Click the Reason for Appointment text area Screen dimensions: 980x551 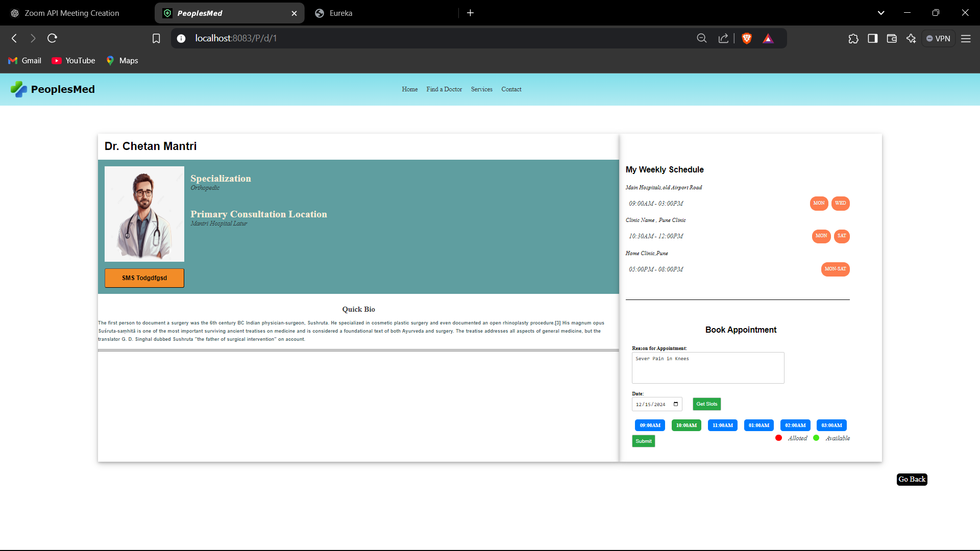pos(707,367)
